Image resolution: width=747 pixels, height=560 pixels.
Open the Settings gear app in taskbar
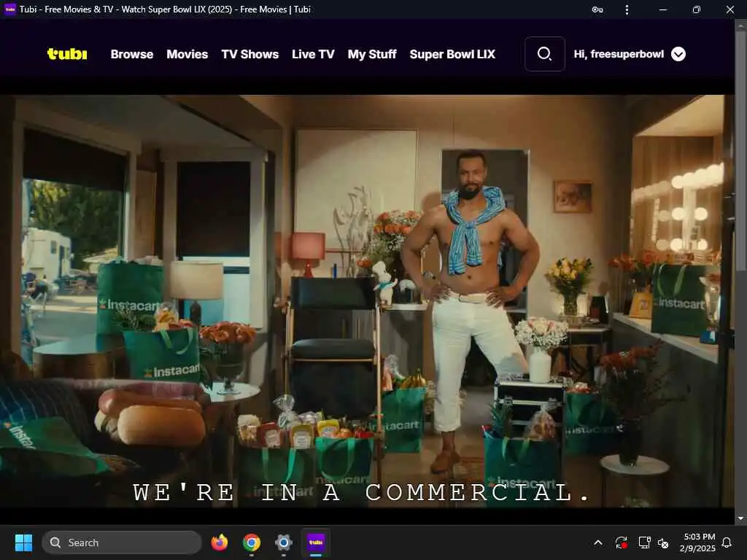284,542
